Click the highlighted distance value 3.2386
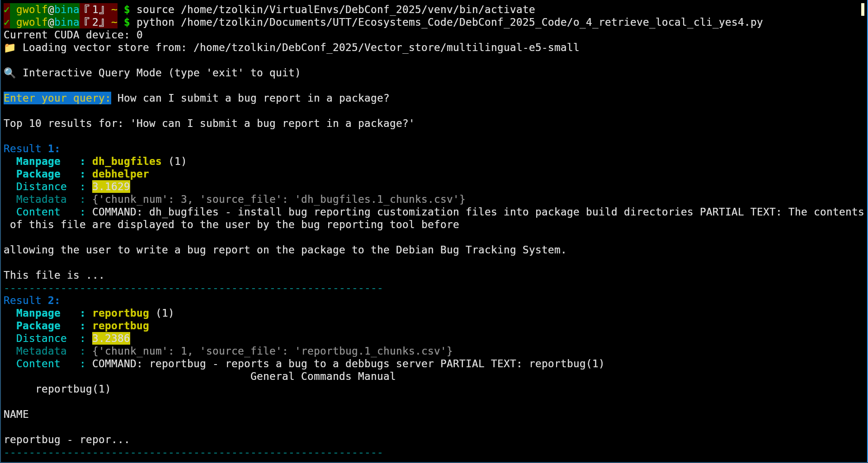 click(x=111, y=338)
